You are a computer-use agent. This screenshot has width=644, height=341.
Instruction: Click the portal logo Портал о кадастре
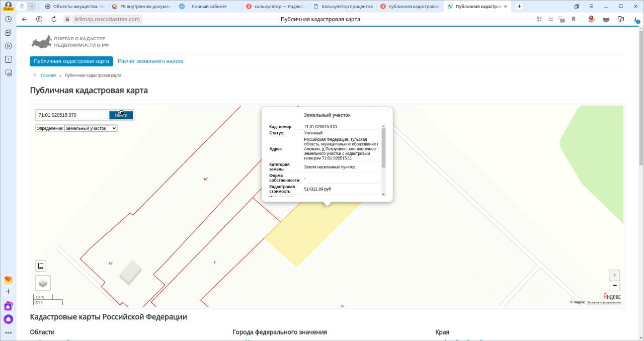(x=70, y=42)
